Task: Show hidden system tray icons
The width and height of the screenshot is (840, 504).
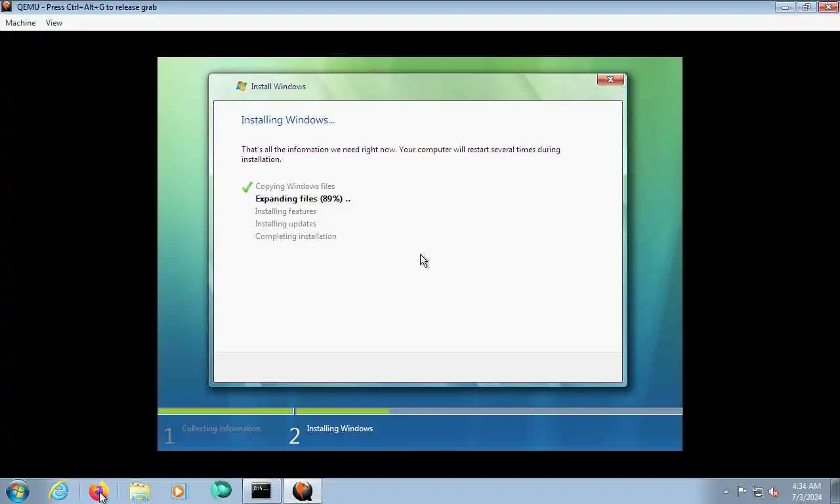Action: (x=726, y=492)
